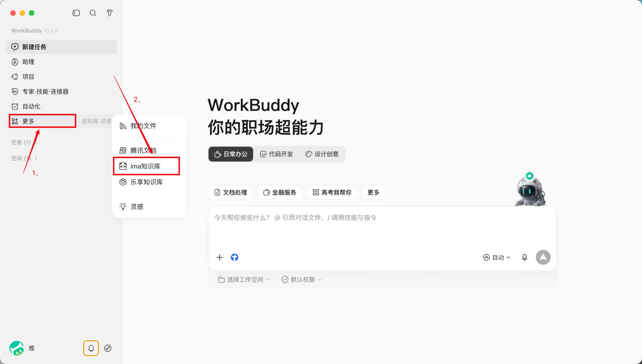Choose 灵感 in the popup menu
Screen dimensions: 642x364
(x=149, y=207)
